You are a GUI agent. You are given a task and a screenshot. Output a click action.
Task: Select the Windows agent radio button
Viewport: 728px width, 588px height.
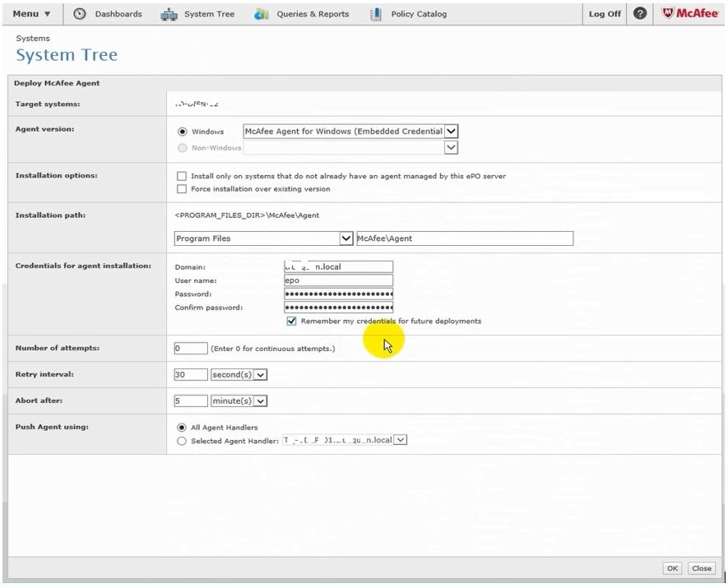tap(183, 132)
